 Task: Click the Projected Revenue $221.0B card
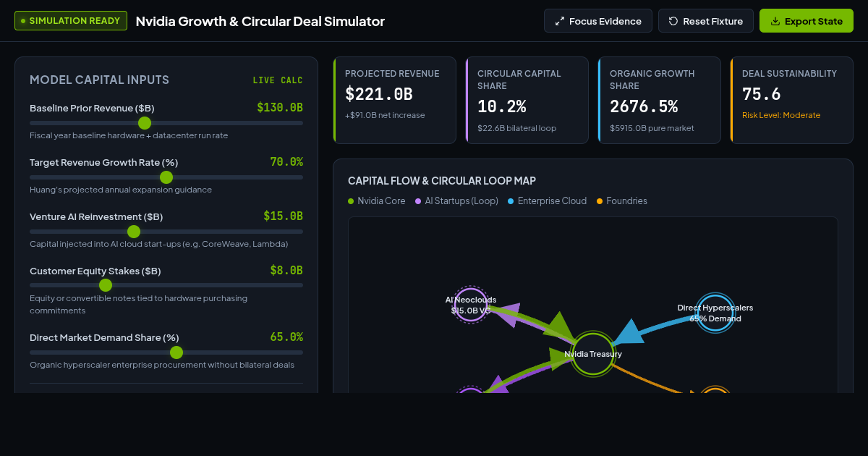tap(395, 100)
